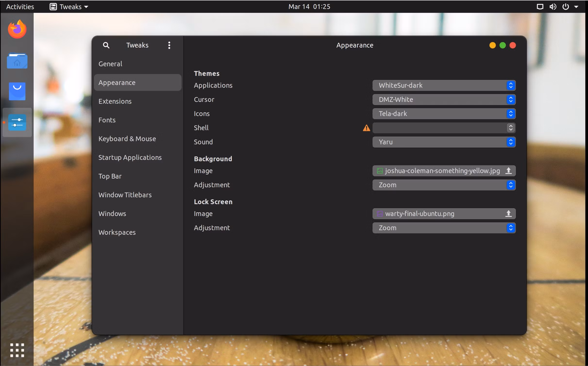Click the upload icon for lock screen image
The image size is (588, 366).
(x=508, y=214)
